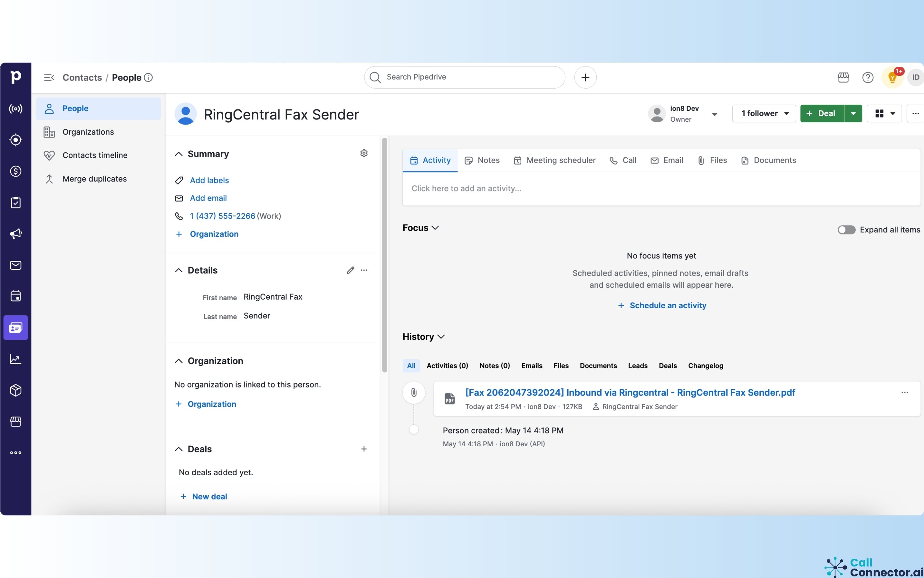924x578 pixels.
Task: Click the phone number 1 (437) 555-2266
Action: [223, 216]
